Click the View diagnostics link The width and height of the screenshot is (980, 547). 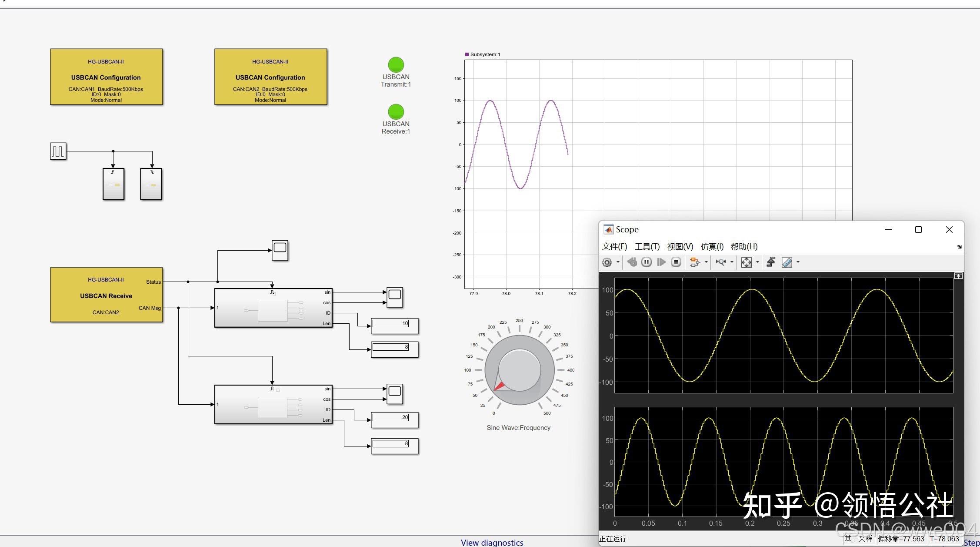coord(492,542)
